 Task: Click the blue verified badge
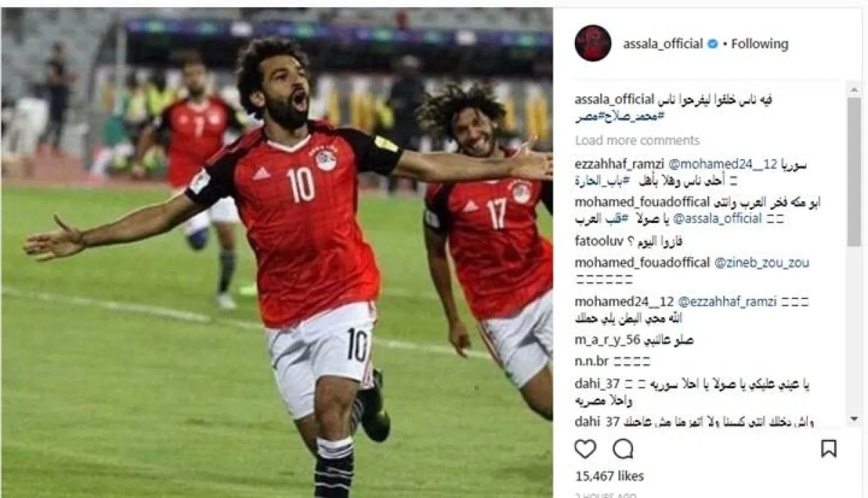click(712, 43)
